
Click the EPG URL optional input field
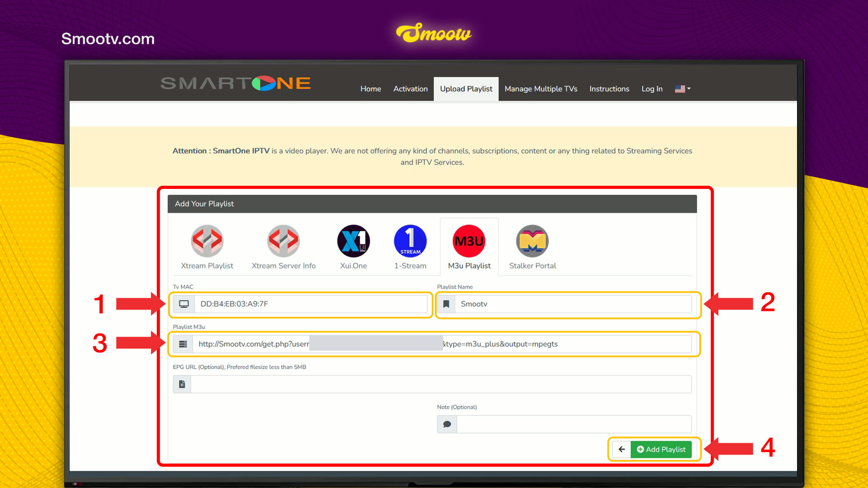point(441,384)
